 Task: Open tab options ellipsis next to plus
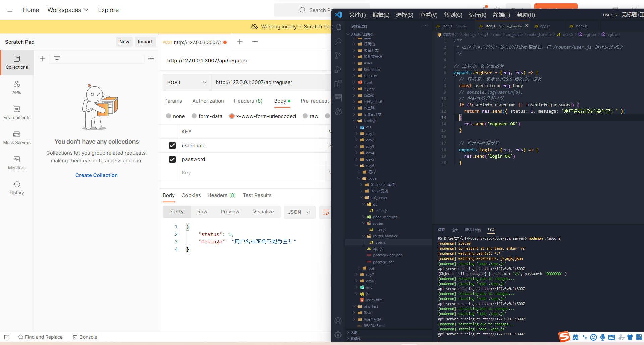point(255,42)
